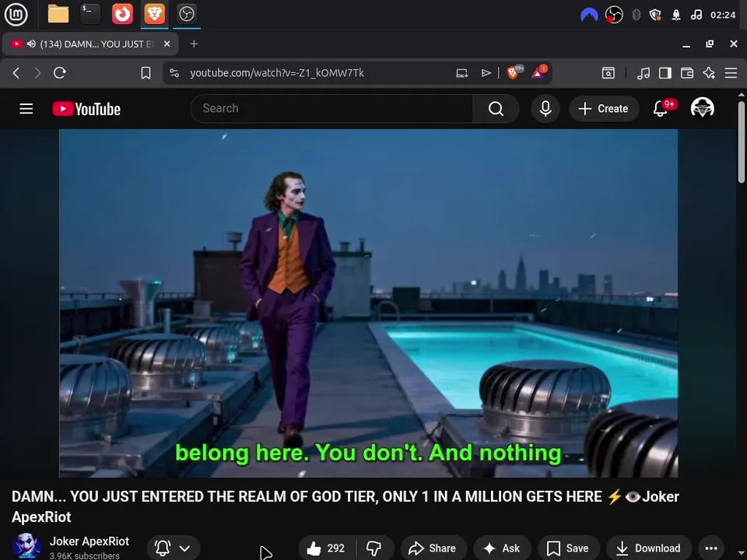This screenshot has width=747, height=560.
Task: Open Joker ApexRiot channel avatar
Action: [26, 547]
